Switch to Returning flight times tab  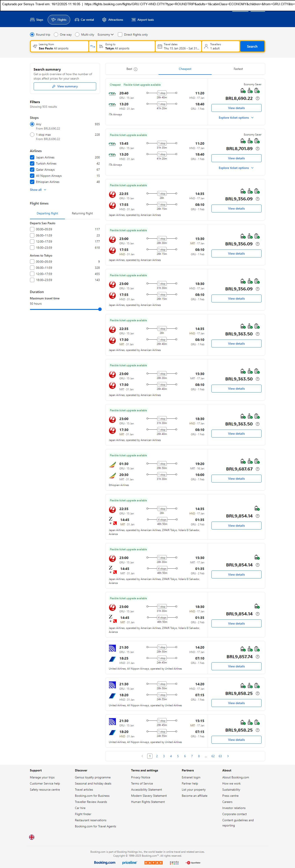pyautogui.click(x=82, y=213)
